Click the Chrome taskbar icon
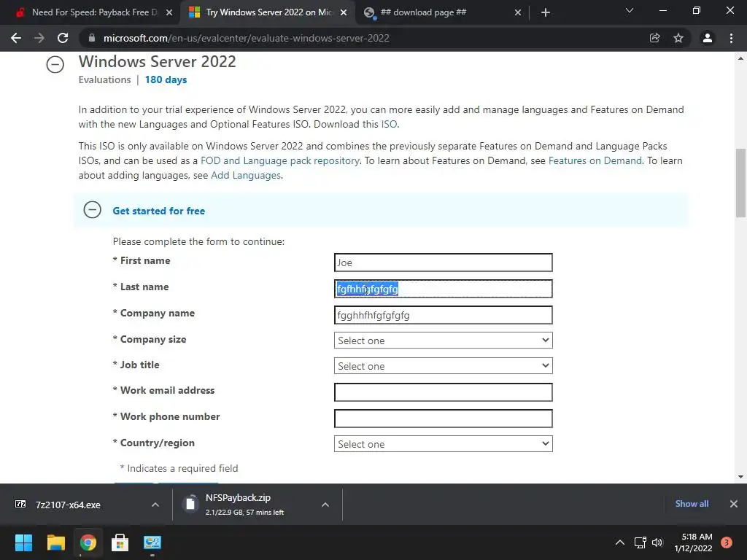Screen dimensions: 747x560 point(88,542)
